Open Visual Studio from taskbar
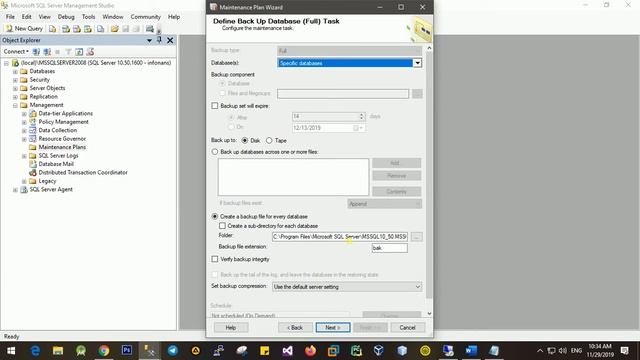 tap(287, 351)
